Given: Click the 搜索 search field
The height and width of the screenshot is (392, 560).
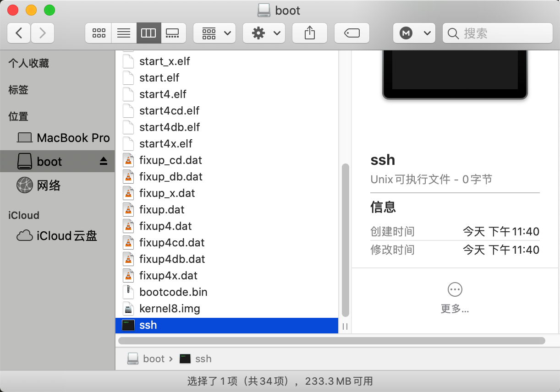Looking at the screenshot, I should coord(498,33).
